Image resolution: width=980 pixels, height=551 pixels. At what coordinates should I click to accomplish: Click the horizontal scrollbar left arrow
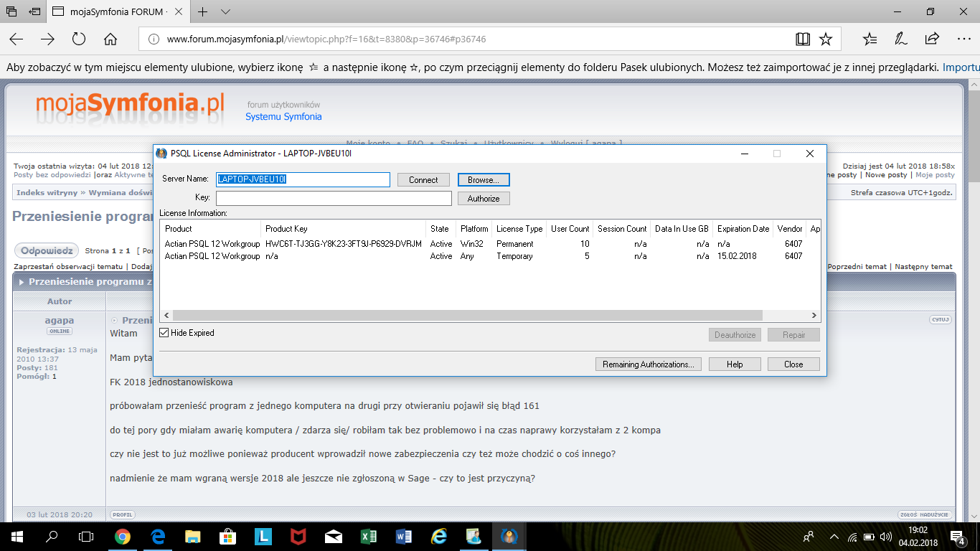point(166,316)
